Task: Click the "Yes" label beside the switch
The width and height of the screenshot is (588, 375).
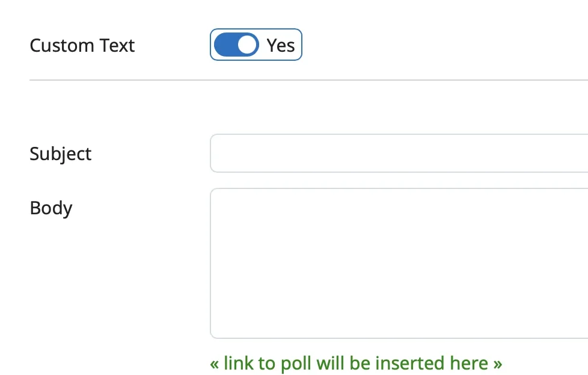Action: (281, 45)
